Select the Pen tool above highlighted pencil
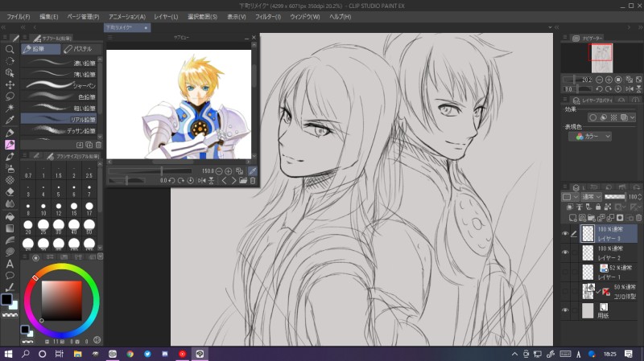 pyautogui.click(x=10, y=133)
